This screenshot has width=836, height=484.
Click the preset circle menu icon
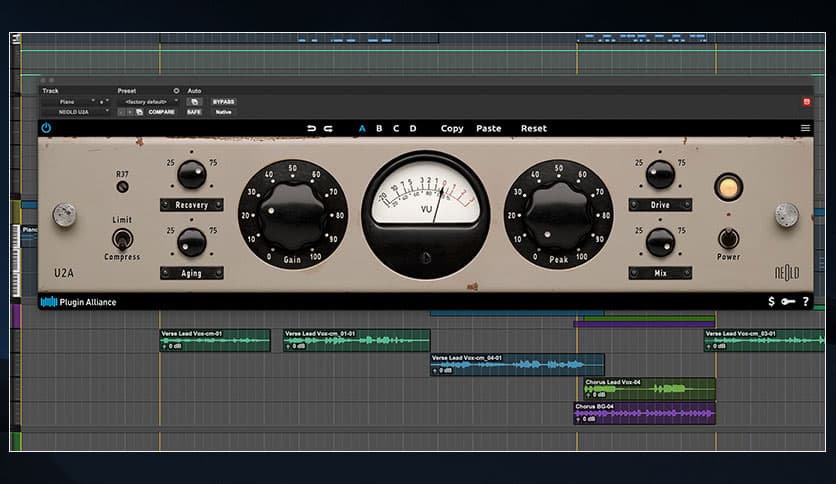176,91
